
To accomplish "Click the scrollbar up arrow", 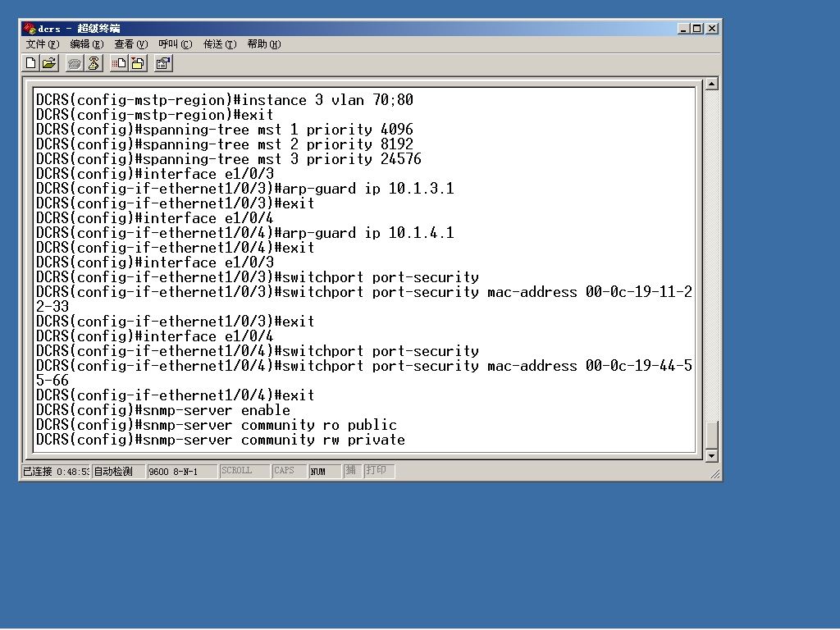I will coord(711,84).
